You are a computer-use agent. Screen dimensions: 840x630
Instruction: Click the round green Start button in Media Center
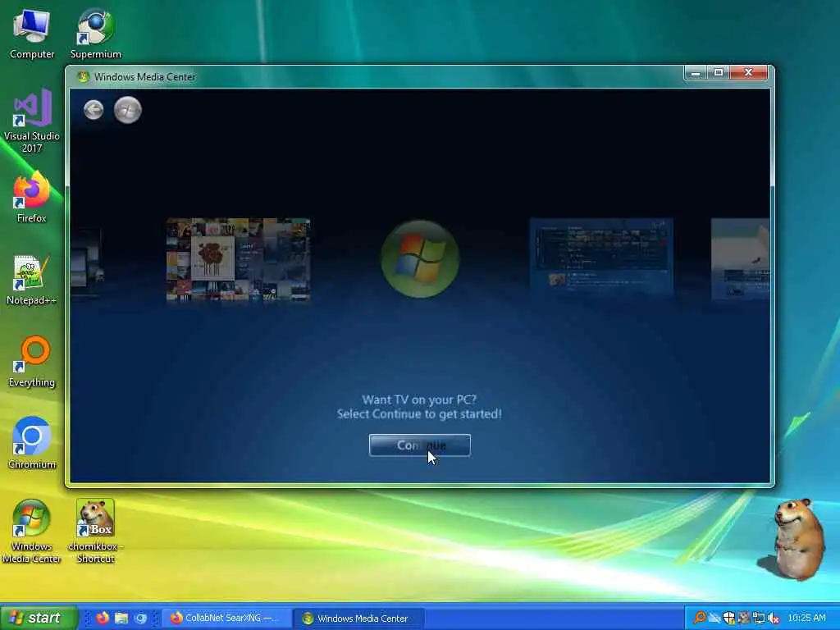(x=127, y=110)
